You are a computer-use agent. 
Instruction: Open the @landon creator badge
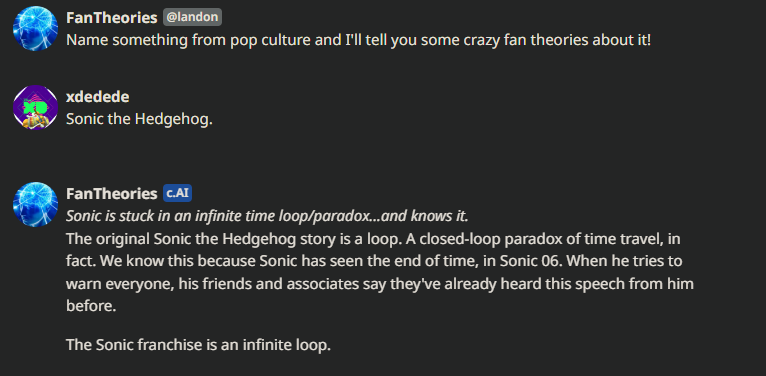tap(192, 18)
